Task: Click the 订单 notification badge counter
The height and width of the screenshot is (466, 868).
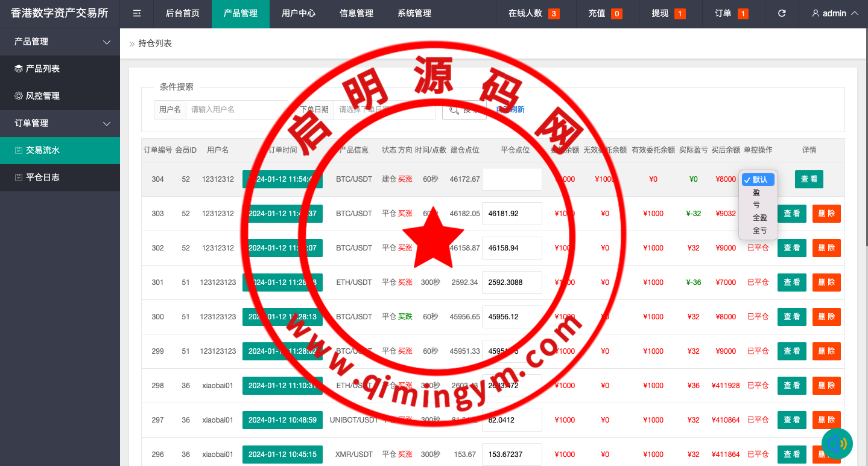Action: pos(743,14)
